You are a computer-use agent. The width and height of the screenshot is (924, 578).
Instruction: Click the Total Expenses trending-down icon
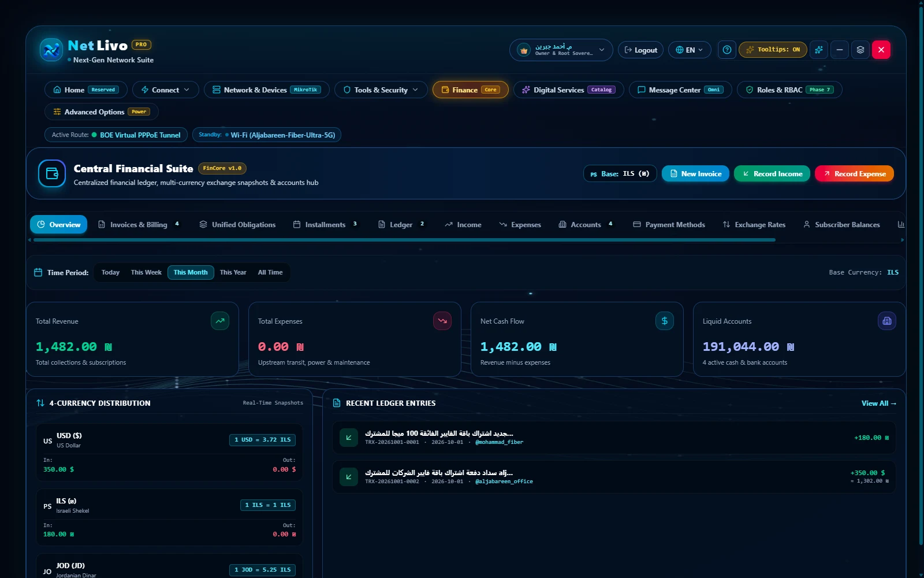point(442,321)
